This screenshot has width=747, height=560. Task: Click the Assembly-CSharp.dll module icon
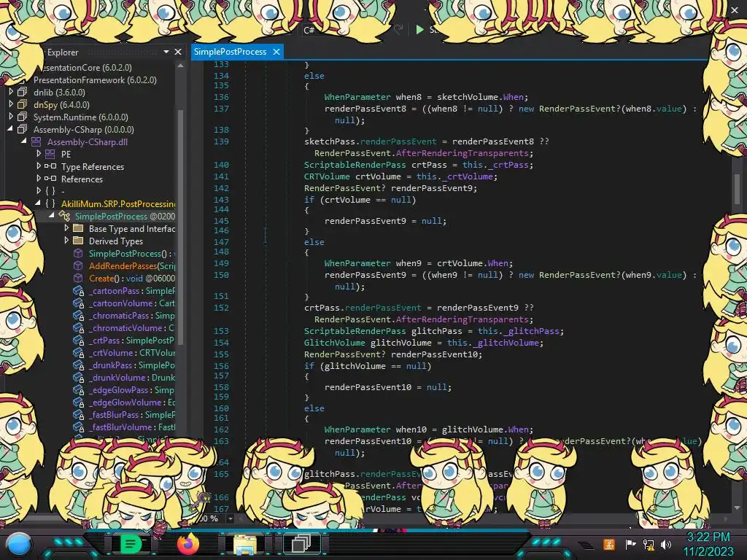(36, 141)
